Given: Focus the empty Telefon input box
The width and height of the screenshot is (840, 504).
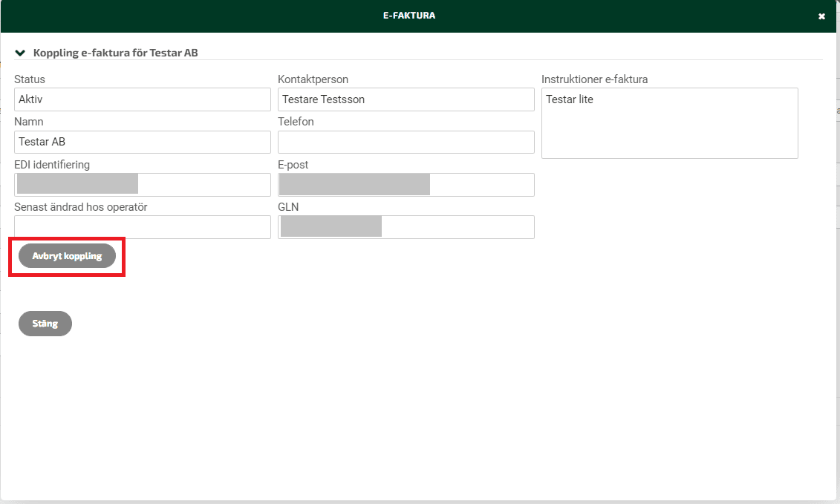Looking at the screenshot, I should click(x=406, y=142).
